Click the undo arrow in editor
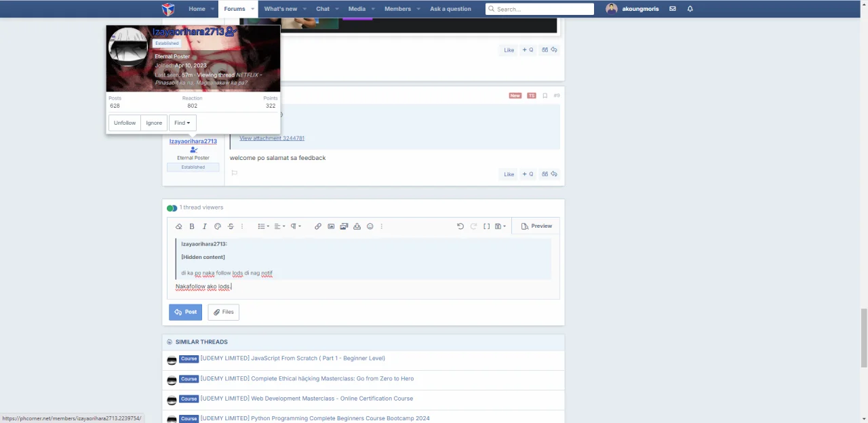This screenshot has width=868, height=423. tap(460, 226)
